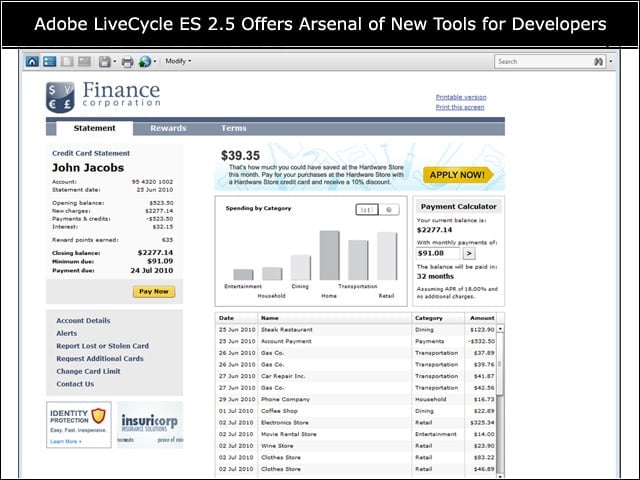
Task: Select the Phone Company transaction row
Action: click(x=356, y=400)
